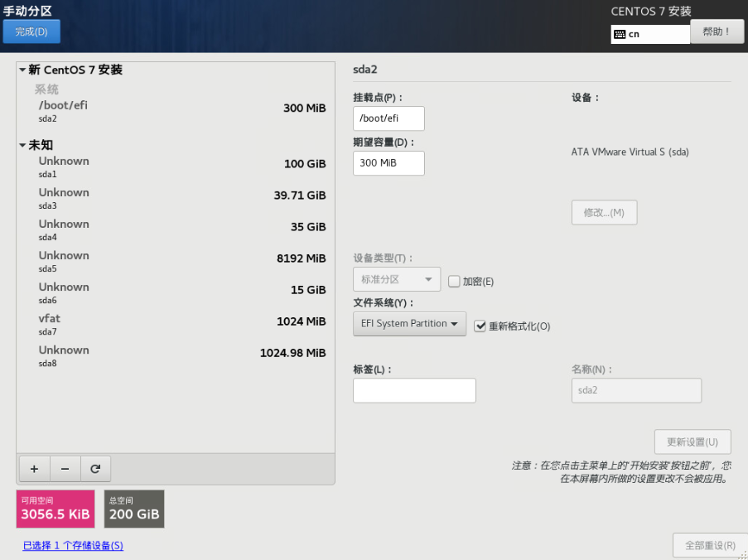Select the Unknown sda1 100 GiB partition
This screenshot has width=748, height=560.
tap(175, 167)
